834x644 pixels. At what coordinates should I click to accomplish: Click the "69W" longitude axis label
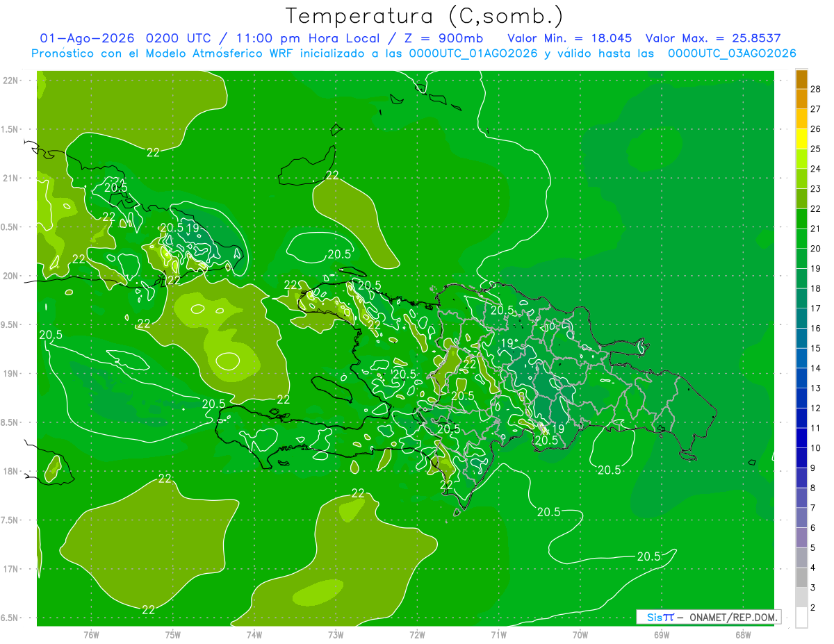coord(662,634)
